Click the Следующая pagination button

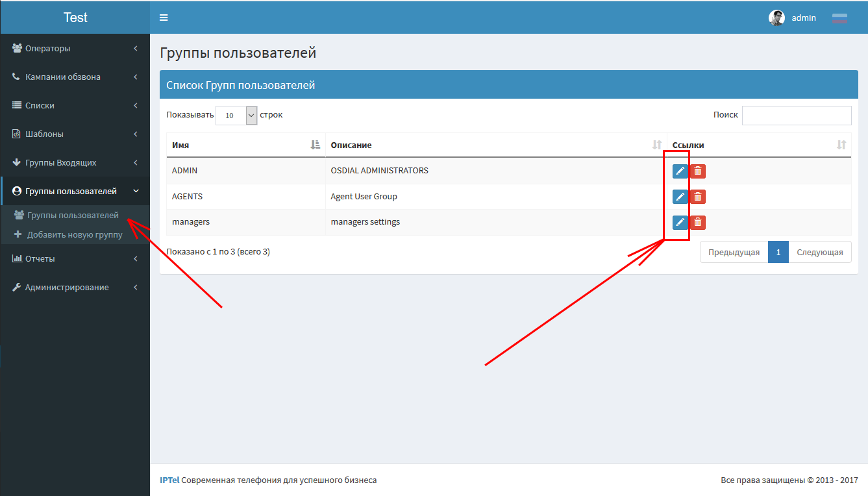click(x=820, y=252)
